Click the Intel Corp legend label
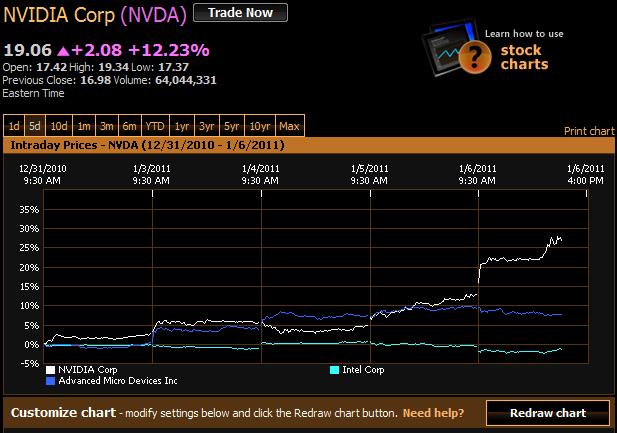The image size is (617, 433). pyautogui.click(x=363, y=370)
